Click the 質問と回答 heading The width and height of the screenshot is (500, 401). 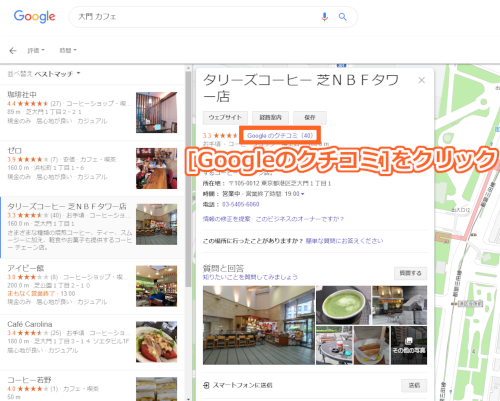point(223,268)
